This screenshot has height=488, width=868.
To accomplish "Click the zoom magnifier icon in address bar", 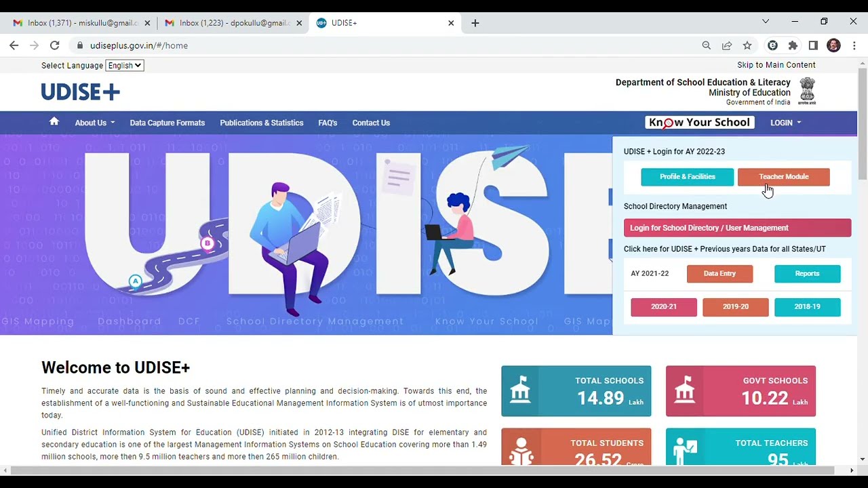I will [707, 45].
